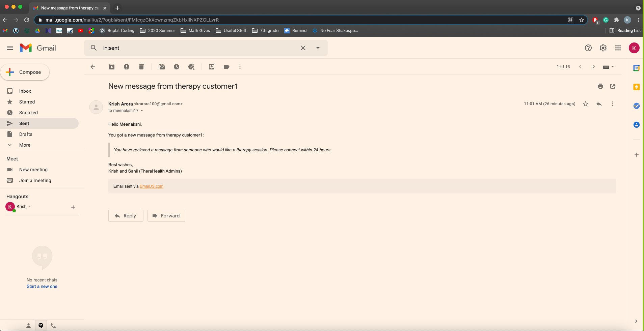Open the Math Gives bookmarks folder
Image resolution: width=644 pixels, height=331 pixels.
pos(195,31)
